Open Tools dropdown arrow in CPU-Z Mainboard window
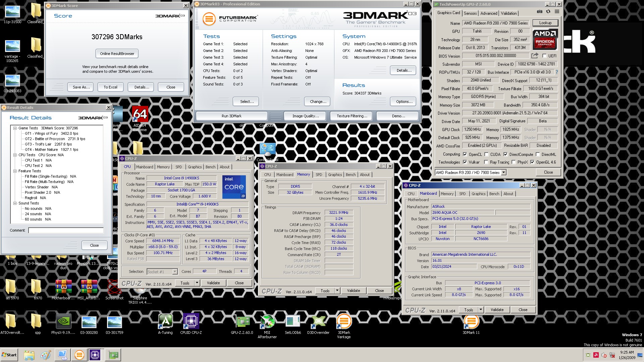The height and width of the screenshot is (362, 644). (x=481, y=310)
